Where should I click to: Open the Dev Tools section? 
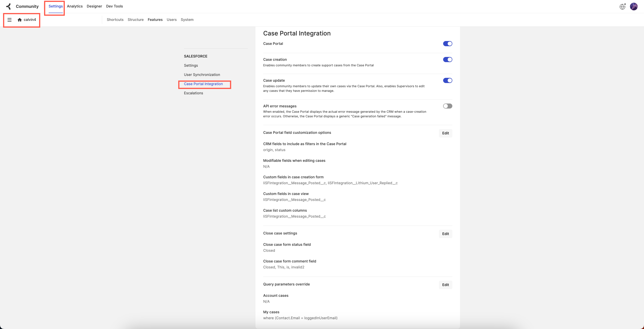click(x=114, y=6)
